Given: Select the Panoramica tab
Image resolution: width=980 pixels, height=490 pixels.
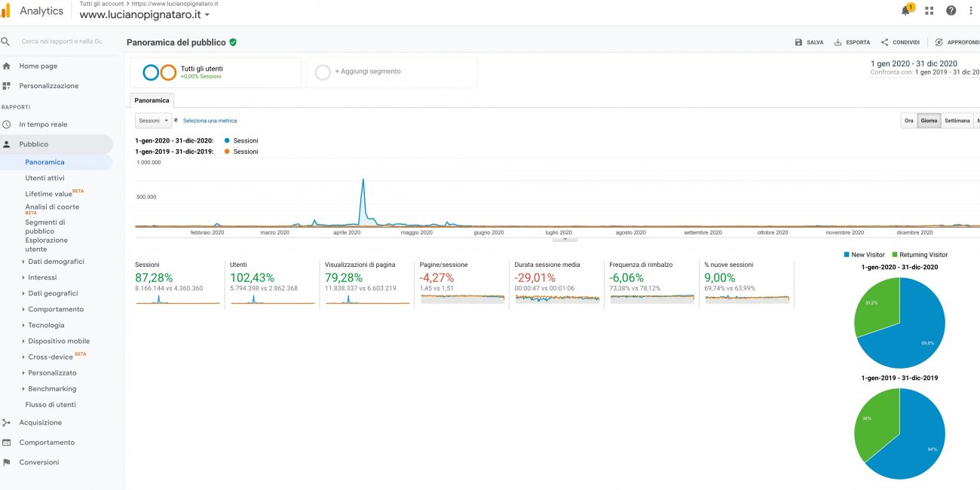Looking at the screenshot, I should [152, 100].
